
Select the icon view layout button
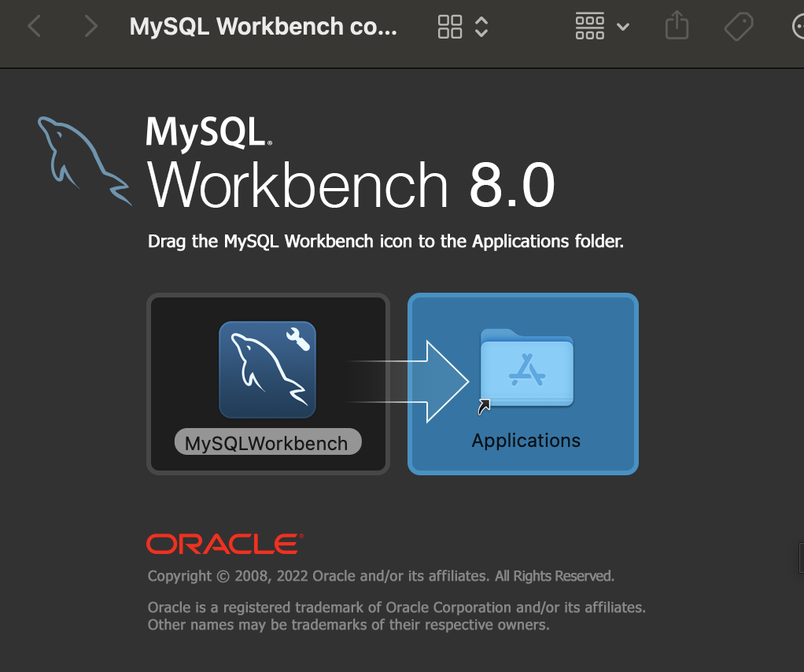[450, 26]
